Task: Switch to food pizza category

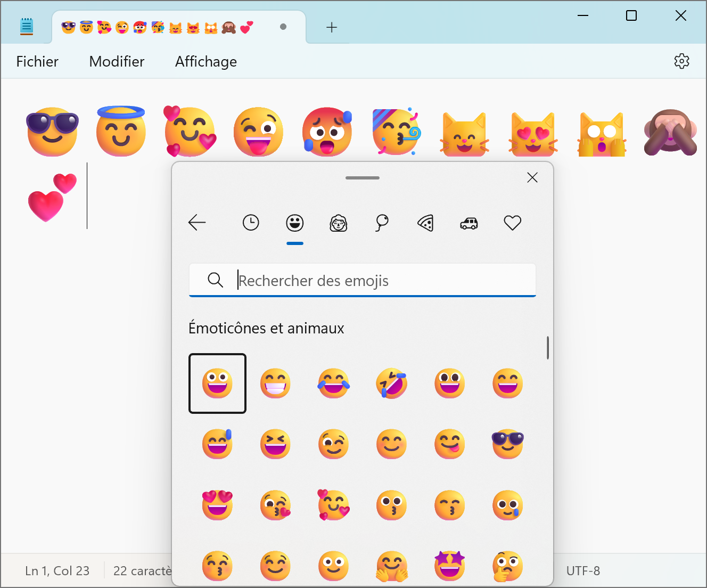Action: pos(425,223)
